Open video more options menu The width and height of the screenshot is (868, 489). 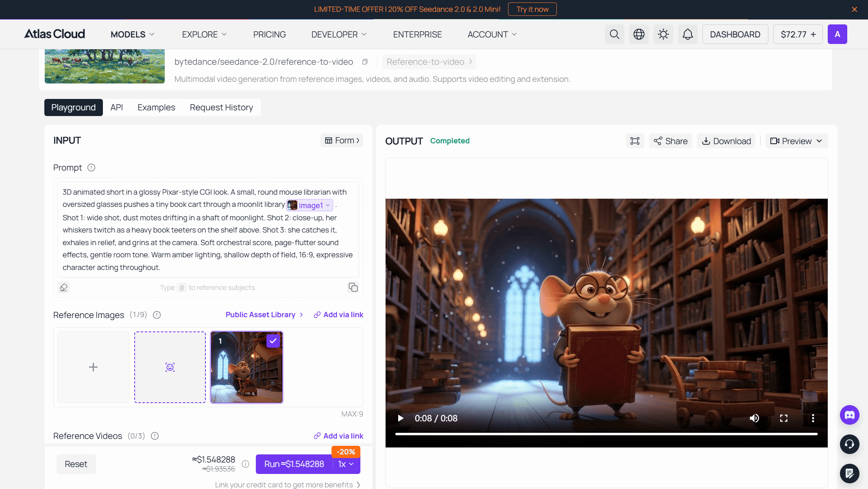click(813, 418)
